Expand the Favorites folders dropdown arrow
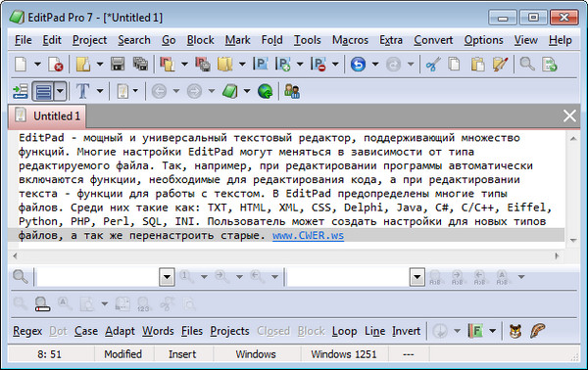Viewport: 588px width, 370px height. point(242,64)
